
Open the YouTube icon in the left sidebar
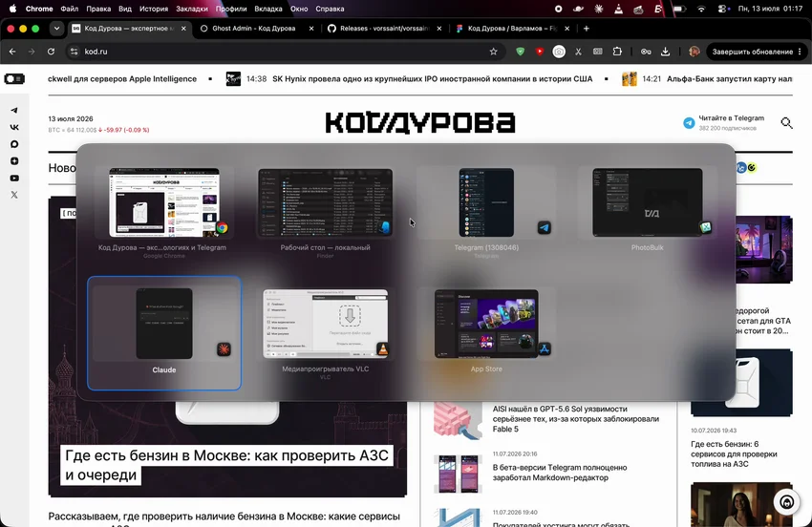[14, 179]
